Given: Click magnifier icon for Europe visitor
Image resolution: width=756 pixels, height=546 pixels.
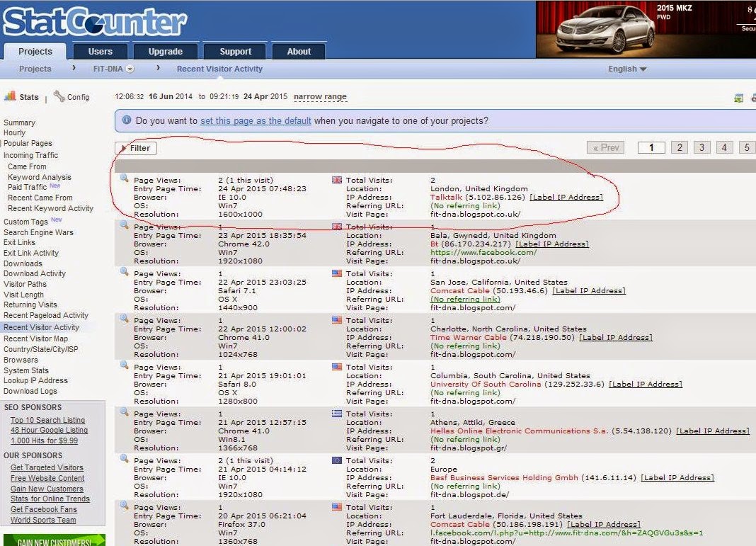Looking at the screenshot, I should point(125,459).
